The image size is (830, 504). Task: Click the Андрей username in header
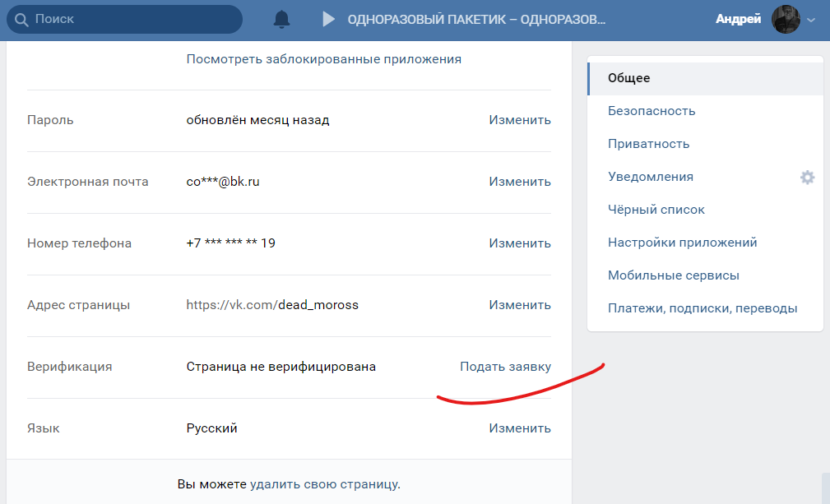click(x=738, y=19)
